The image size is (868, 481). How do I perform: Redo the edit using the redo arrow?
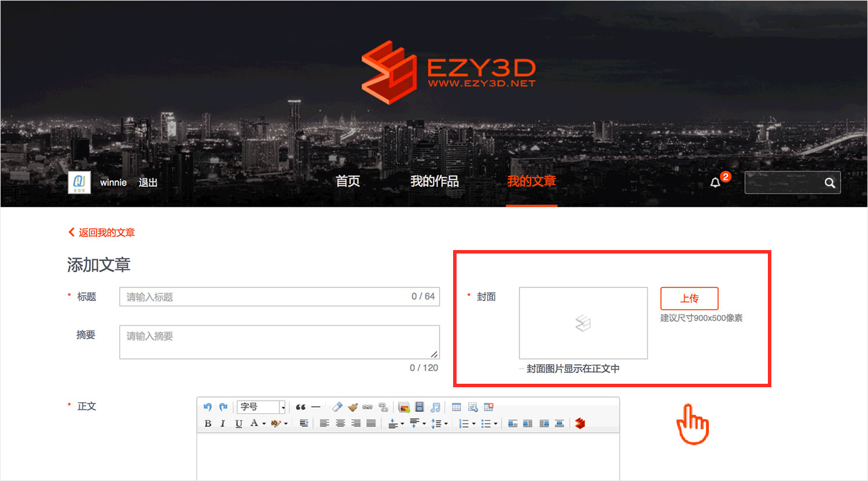pos(223,407)
